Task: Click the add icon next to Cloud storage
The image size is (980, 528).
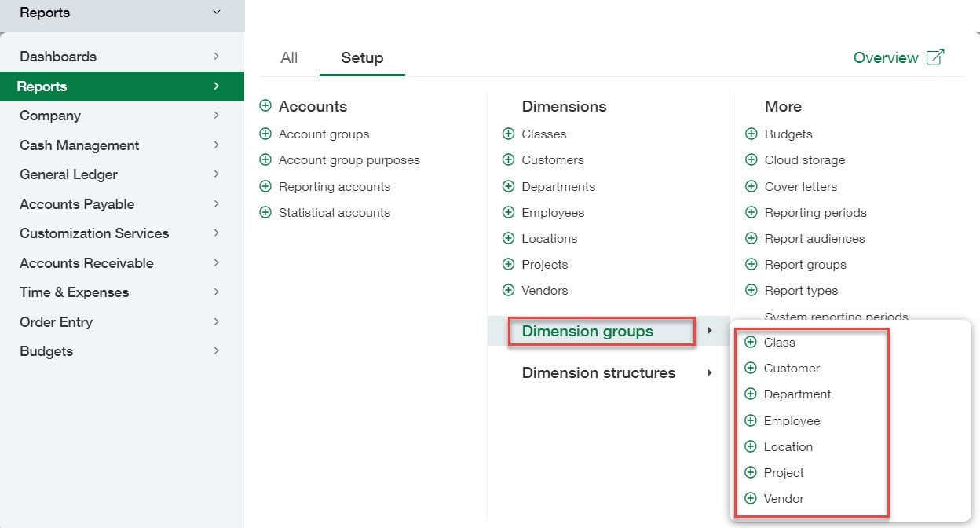Action: [751, 159]
